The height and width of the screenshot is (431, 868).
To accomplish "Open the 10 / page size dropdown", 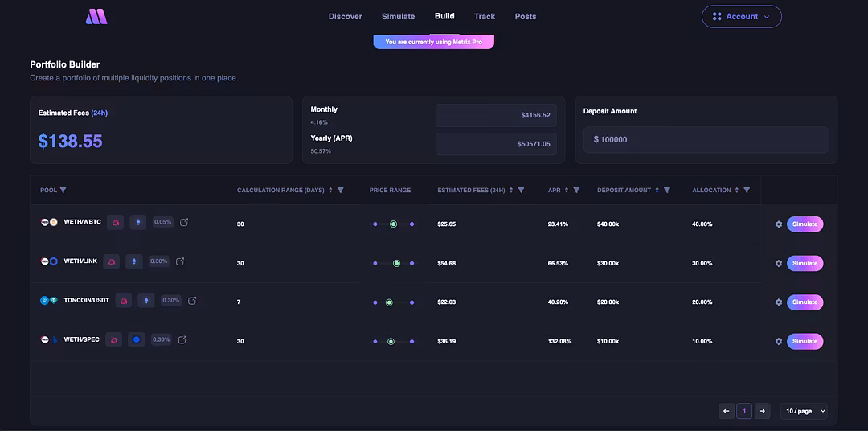I will click(x=804, y=411).
